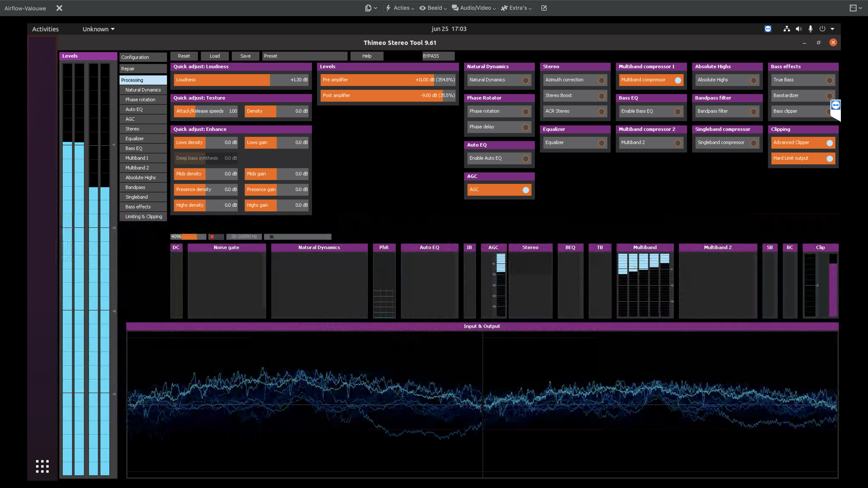This screenshot has width=868, height=488.
Task: Click the power icon in the top bar
Action: [x=822, y=29]
